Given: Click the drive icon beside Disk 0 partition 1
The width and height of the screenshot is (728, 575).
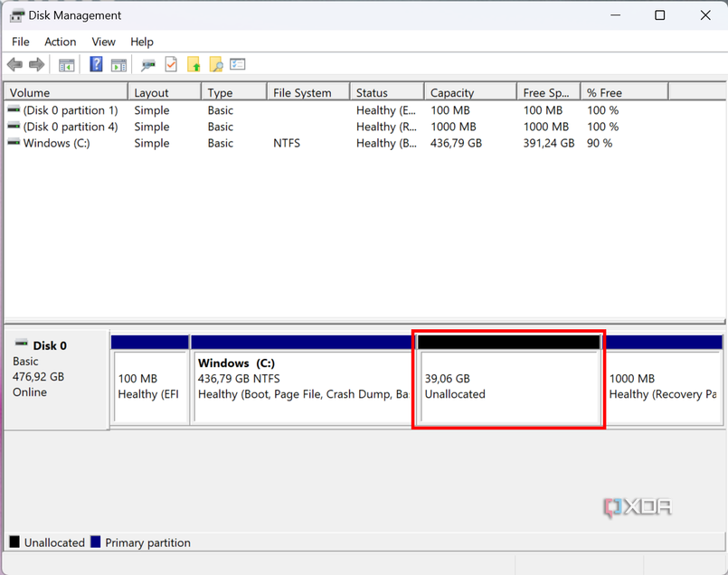Looking at the screenshot, I should [14, 110].
